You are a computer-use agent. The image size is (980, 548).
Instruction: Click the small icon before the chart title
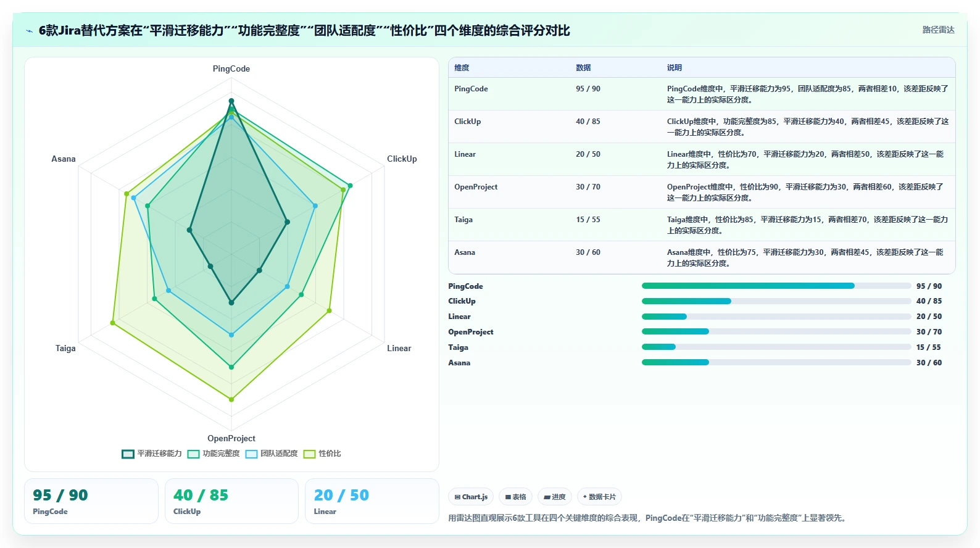[29, 31]
